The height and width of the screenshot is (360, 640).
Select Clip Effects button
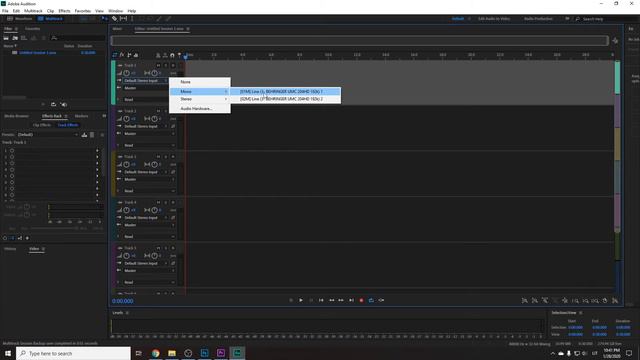[42, 125]
